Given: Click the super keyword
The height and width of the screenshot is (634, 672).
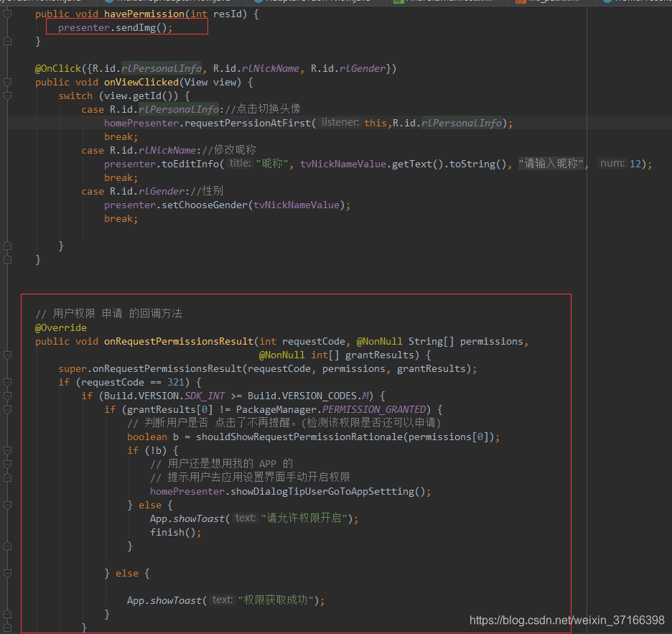Looking at the screenshot, I should click(x=73, y=368).
